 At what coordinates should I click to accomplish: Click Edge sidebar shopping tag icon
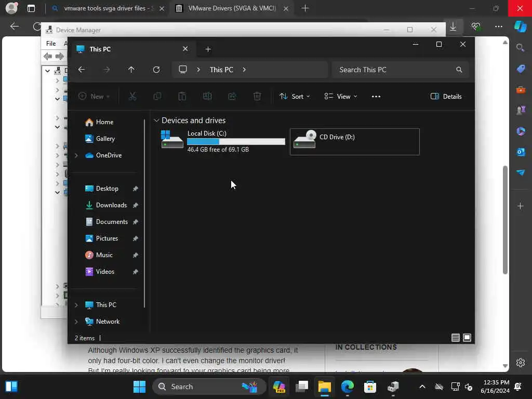pos(521,69)
